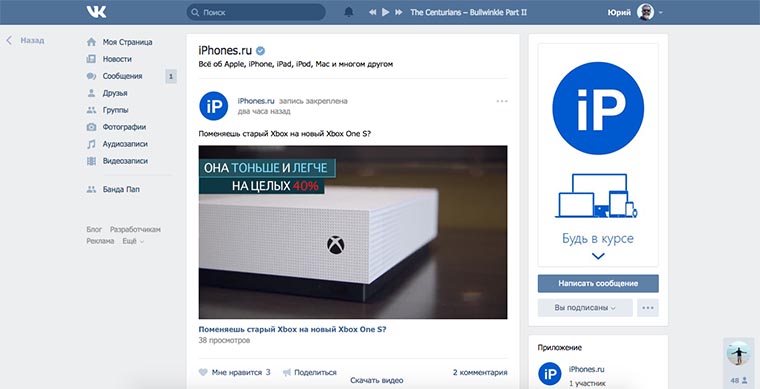Image resolution: width=760 pixels, height=389 pixels.
Task: Open the verified checkmark beside iPhones.ru
Action: coord(260,50)
